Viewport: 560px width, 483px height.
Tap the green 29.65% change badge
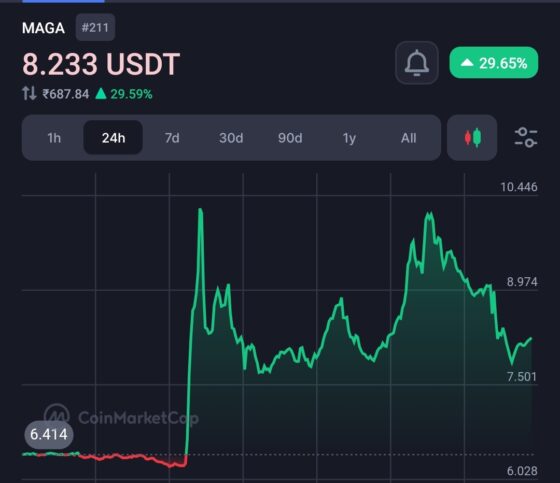[494, 63]
